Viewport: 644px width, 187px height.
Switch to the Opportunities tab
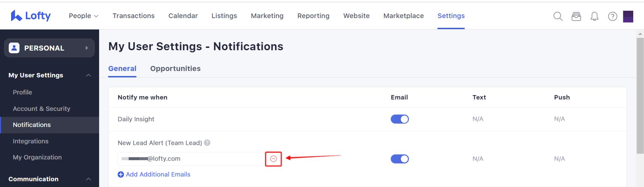click(175, 68)
